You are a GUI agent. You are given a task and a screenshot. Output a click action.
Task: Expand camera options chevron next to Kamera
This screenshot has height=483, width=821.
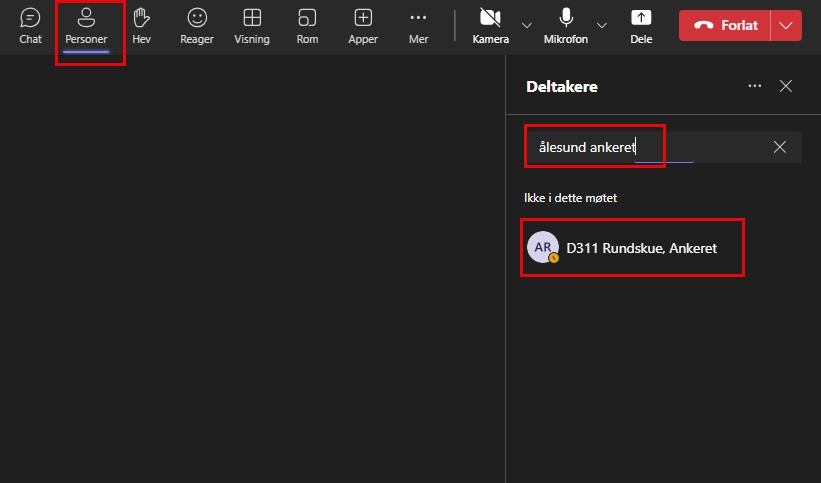(527, 26)
